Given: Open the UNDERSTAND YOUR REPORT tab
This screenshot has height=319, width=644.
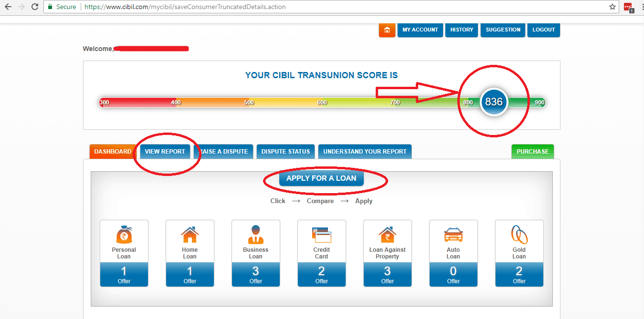Looking at the screenshot, I should 365,152.
